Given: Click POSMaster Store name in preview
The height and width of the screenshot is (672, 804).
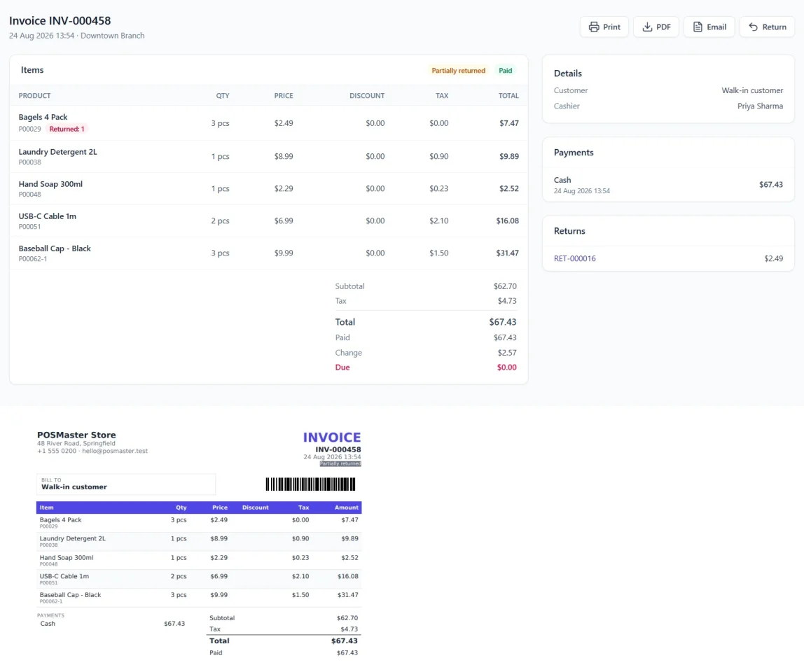Looking at the screenshot, I should coord(76,435).
